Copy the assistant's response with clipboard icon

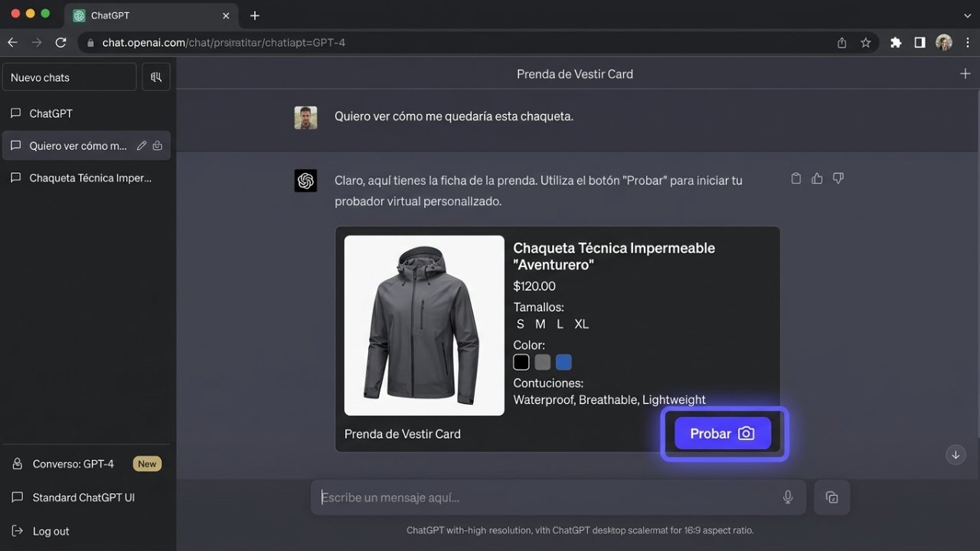[x=796, y=178]
